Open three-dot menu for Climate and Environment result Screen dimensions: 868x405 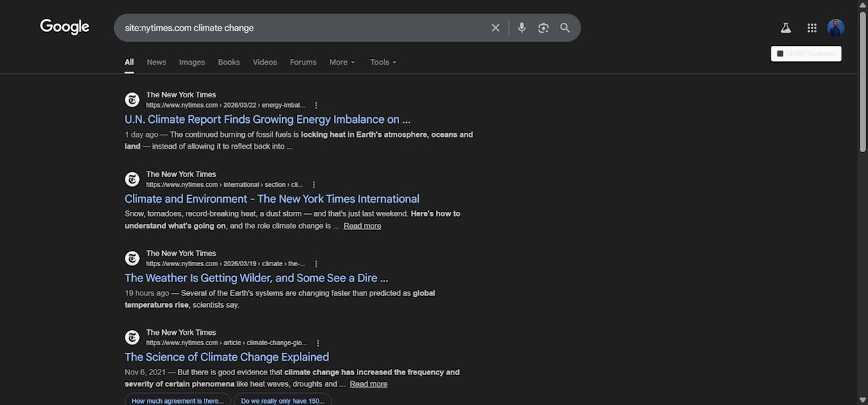pyautogui.click(x=314, y=185)
